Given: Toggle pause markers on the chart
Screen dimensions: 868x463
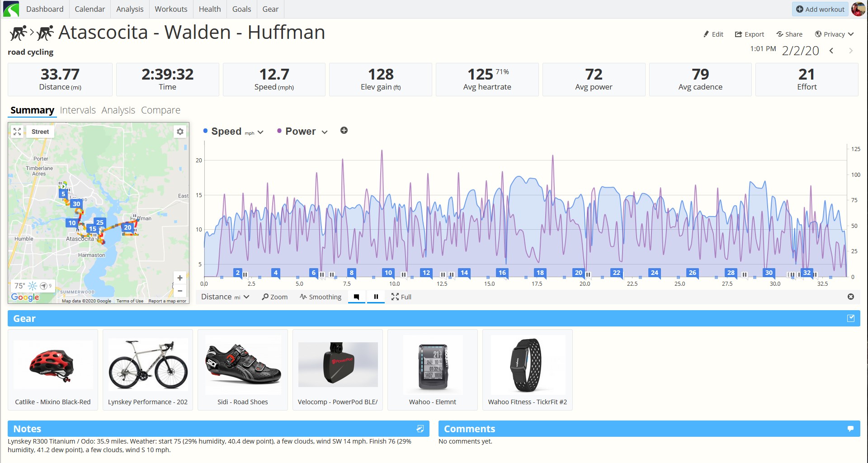Looking at the screenshot, I should pyautogui.click(x=376, y=297).
